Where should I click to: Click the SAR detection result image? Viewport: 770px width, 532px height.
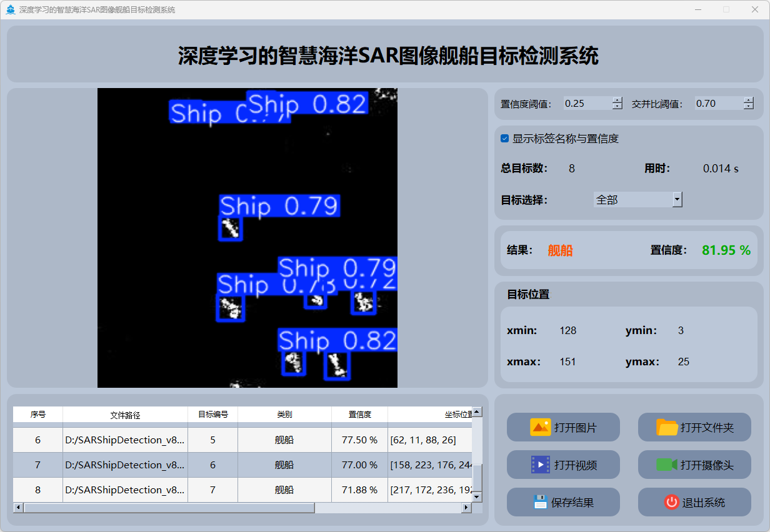247,238
